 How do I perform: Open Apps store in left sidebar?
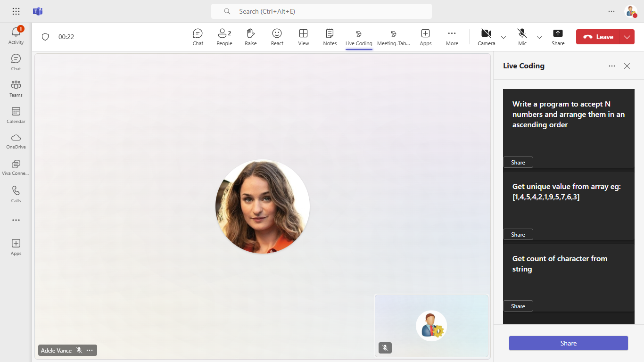[x=16, y=247]
